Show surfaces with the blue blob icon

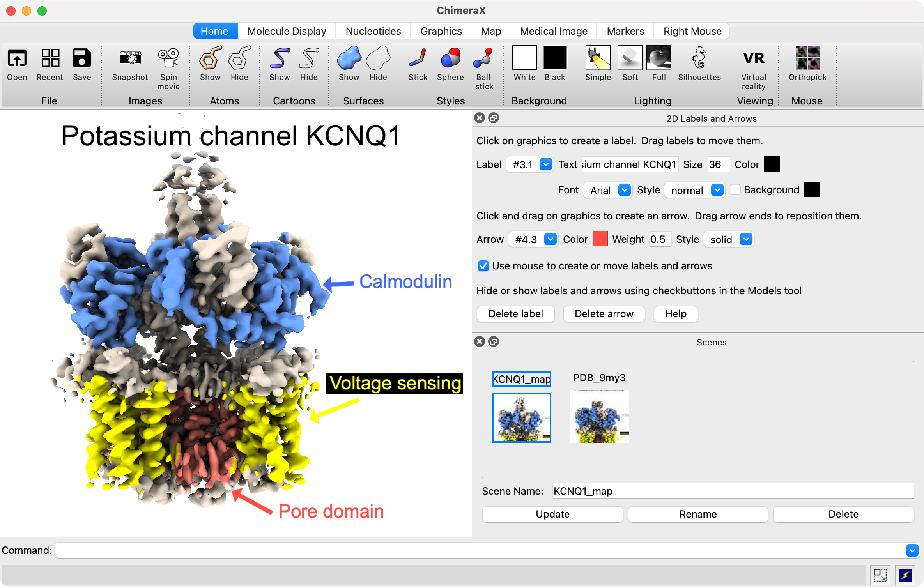(349, 58)
